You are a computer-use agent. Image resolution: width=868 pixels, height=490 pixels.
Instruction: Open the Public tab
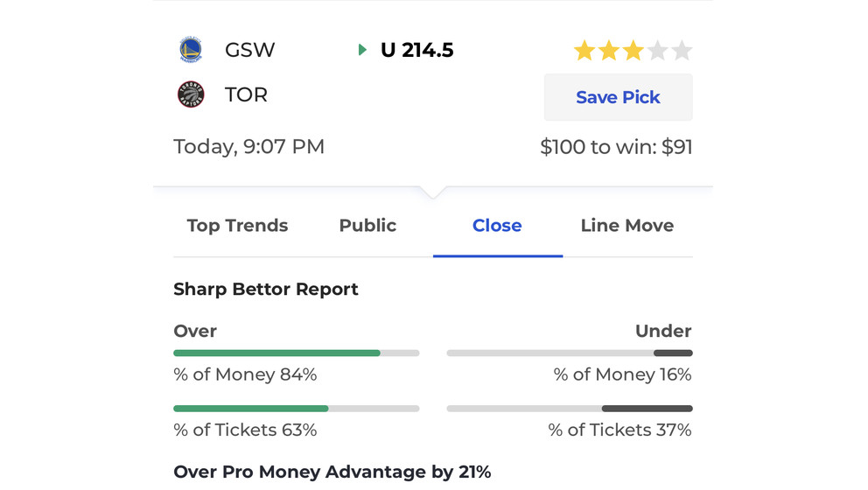pyautogui.click(x=367, y=226)
